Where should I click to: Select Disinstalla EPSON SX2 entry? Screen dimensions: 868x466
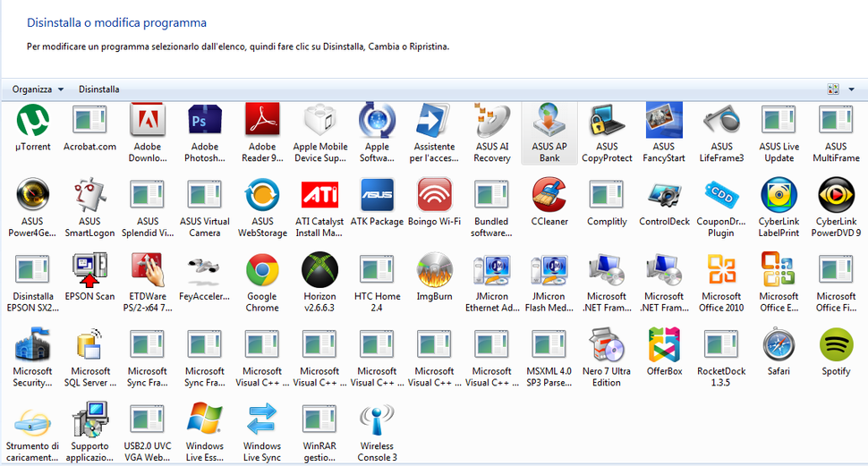32,284
